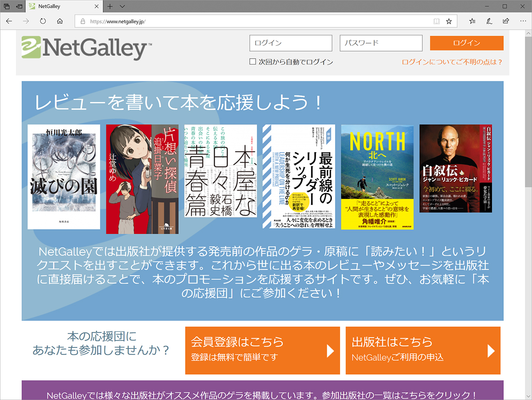The height and width of the screenshot is (400, 532).
Task: Open the Favorites hub icon
Action: pyautogui.click(x=472, y=21)
